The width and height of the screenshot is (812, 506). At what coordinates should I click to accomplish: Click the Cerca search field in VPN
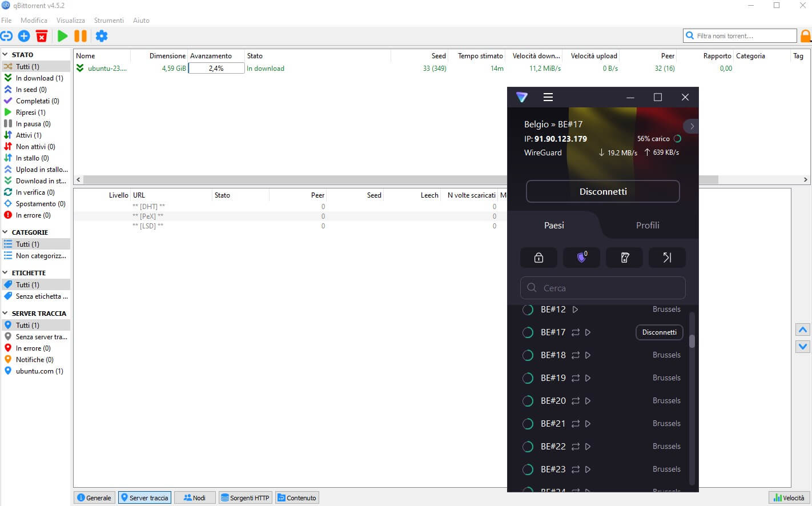pyautogui.click(x=603, y=288)
